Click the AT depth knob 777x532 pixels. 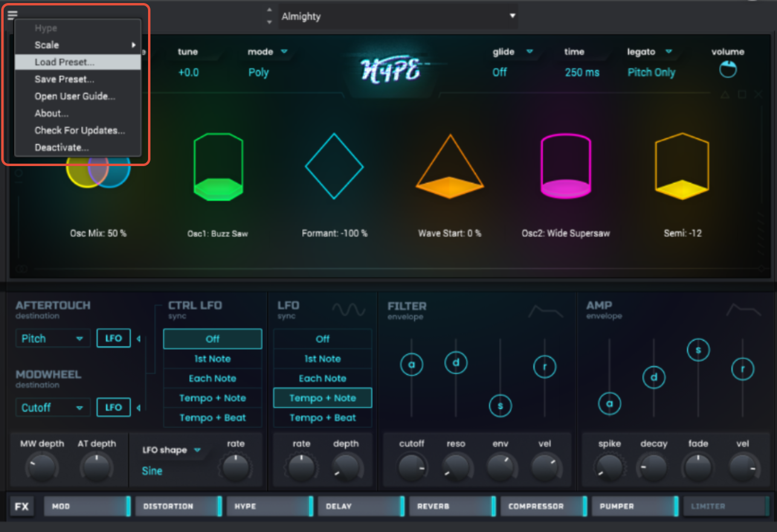(96, 467)
